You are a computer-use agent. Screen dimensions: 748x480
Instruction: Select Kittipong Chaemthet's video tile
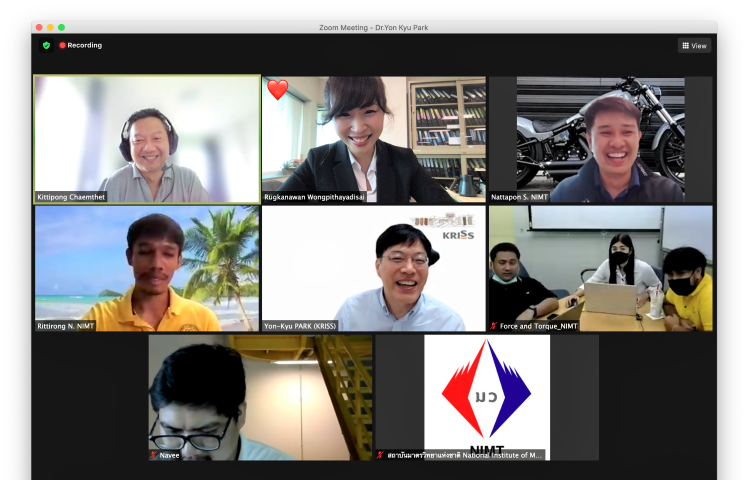coord(147,139)
